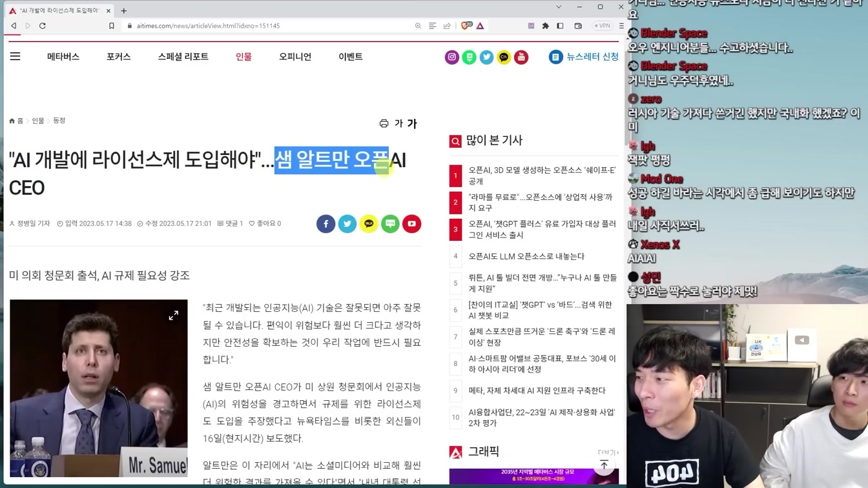
Task: Open the 그래픽 infographic banner
Action: 534,477
